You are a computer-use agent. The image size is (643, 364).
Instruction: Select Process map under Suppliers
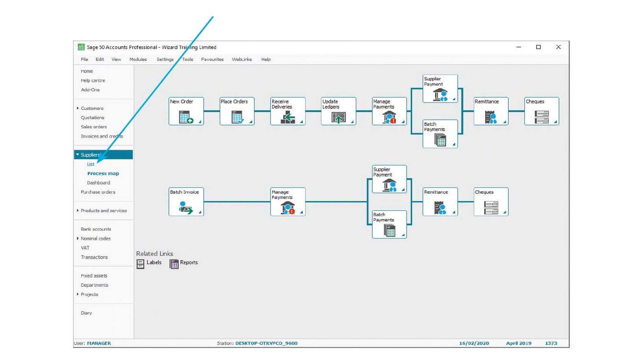pos(103,173)
